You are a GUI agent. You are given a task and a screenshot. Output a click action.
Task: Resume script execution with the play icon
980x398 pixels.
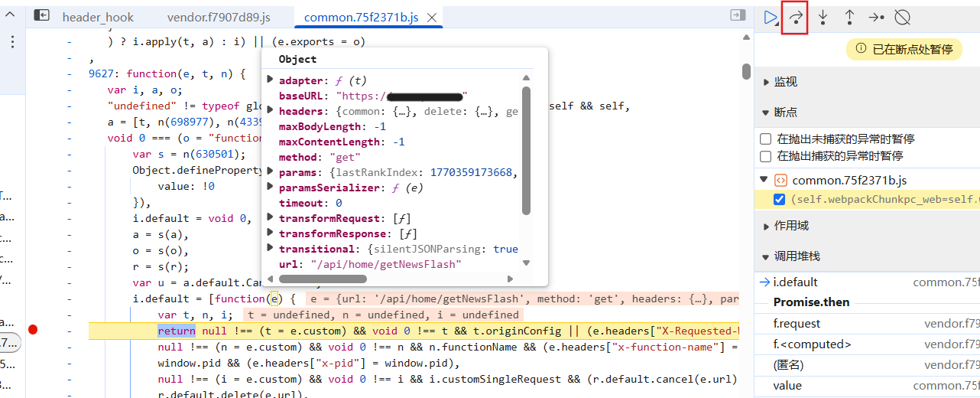770,18
